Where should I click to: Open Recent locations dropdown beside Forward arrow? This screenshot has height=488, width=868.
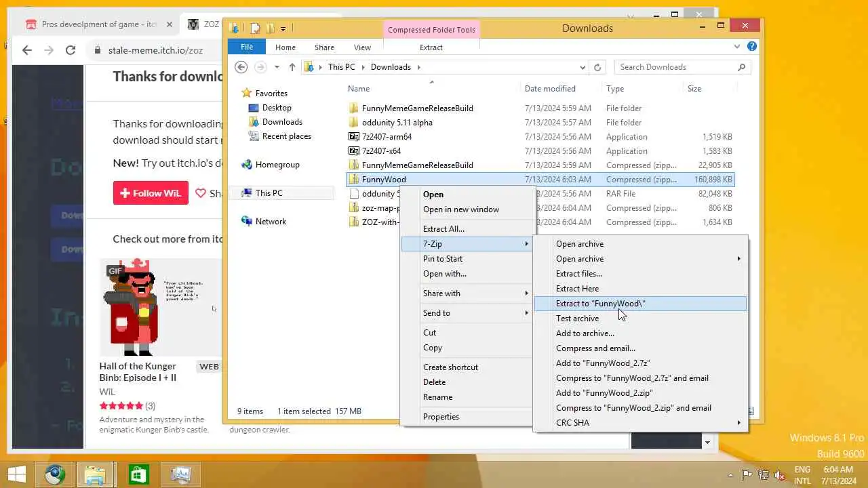pos(277,67)
